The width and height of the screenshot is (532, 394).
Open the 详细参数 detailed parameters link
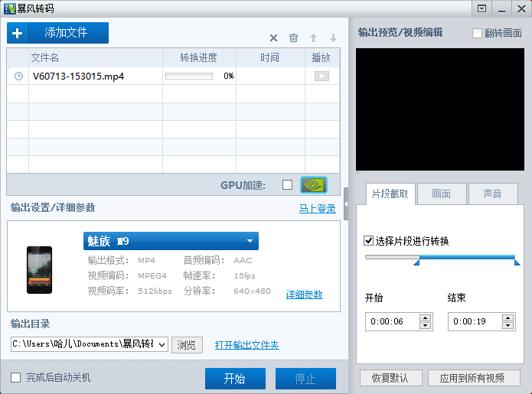(x=305, y=295)
